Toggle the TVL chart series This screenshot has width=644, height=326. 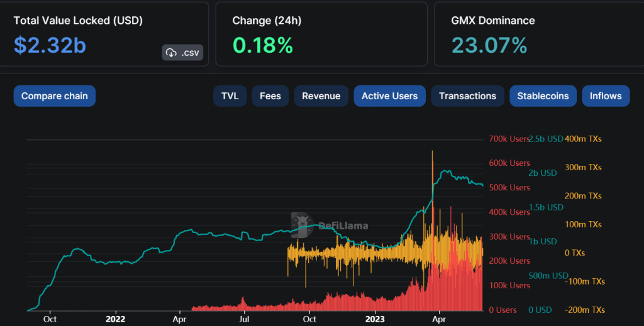pyautogui.click(x=230, y=96)
